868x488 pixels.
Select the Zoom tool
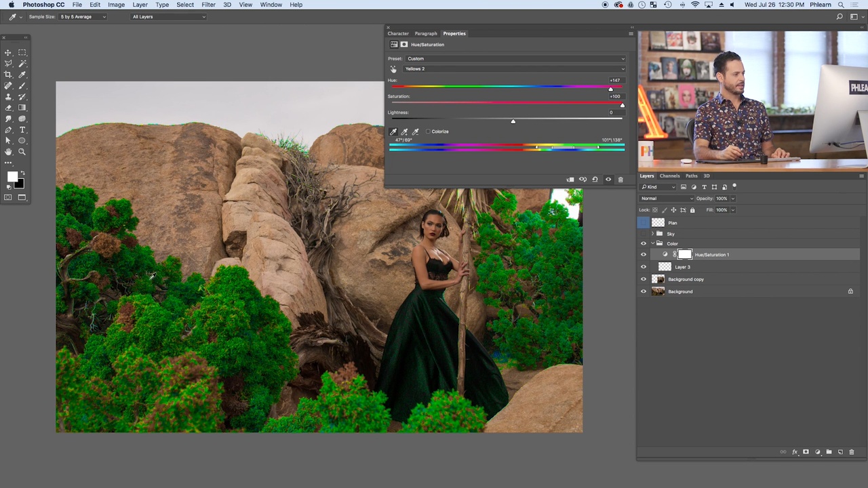[22, 152]
